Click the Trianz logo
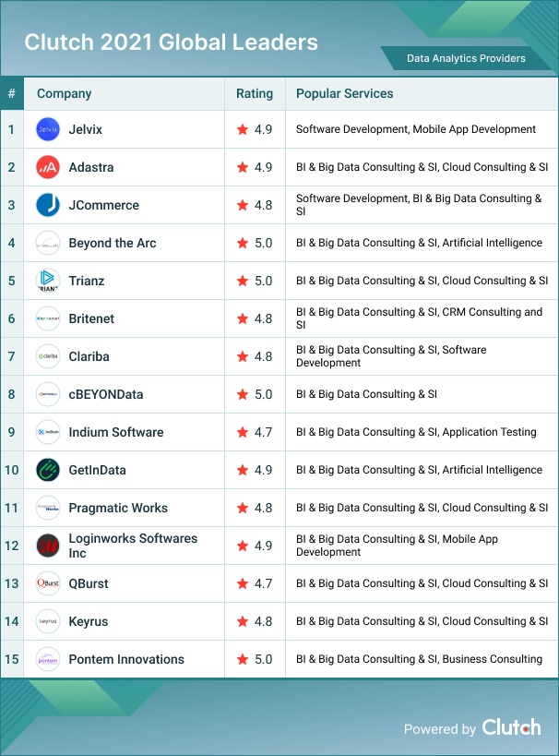This screenshot has width=559, height=756. 48,281
